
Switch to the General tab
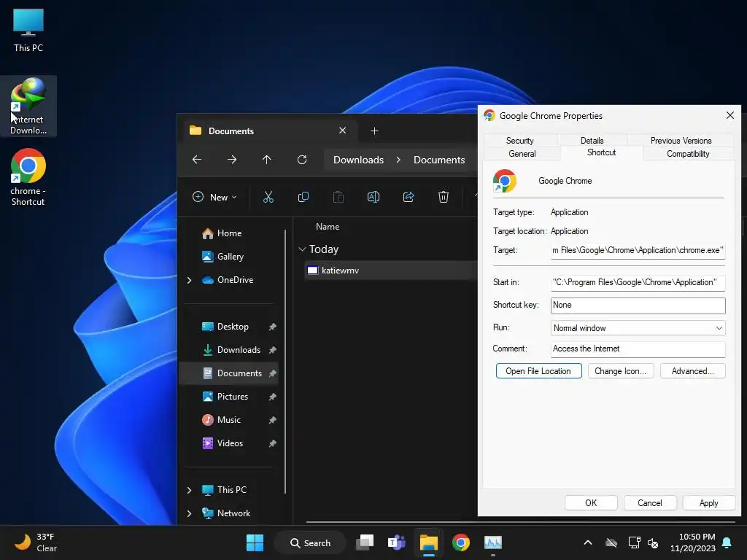click(522, 154)
